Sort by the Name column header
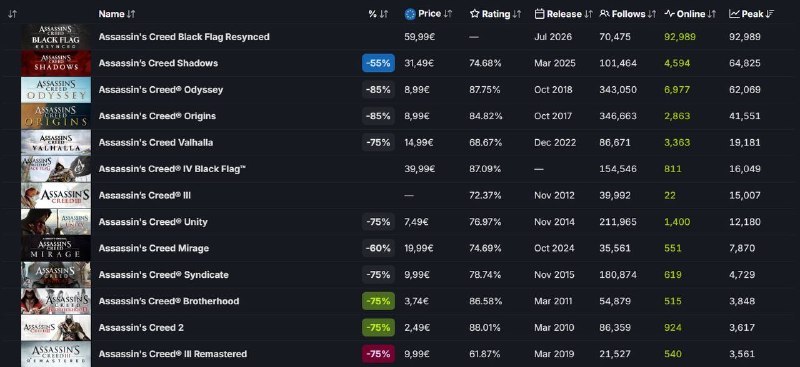 (x=117, y=14)
